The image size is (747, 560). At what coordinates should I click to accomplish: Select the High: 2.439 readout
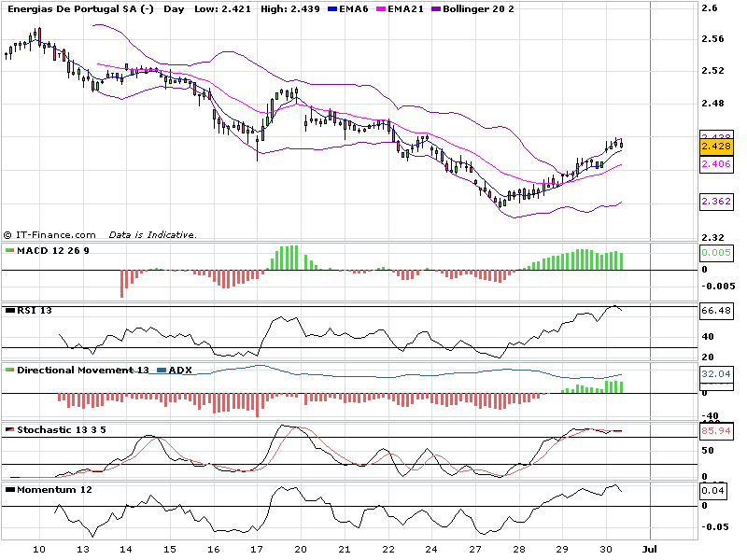pyautogui.click(x=290, y=9)
